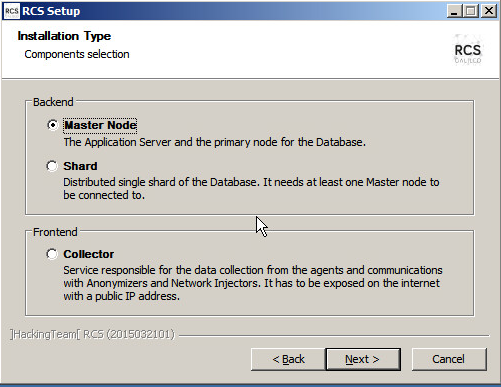Go back with the Back button
The height and width of the screenshot is (387, 501).
[288, 359]
